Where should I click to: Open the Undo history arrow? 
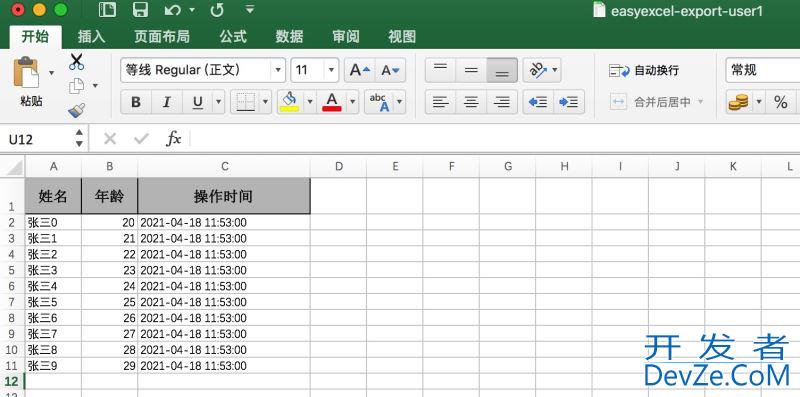(x=192, y=10)
